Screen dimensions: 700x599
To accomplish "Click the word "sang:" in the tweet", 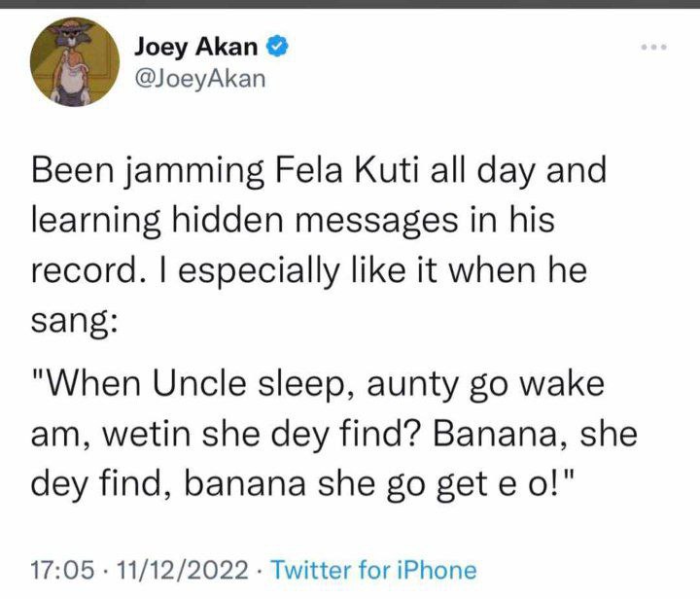I will [74, 321].
